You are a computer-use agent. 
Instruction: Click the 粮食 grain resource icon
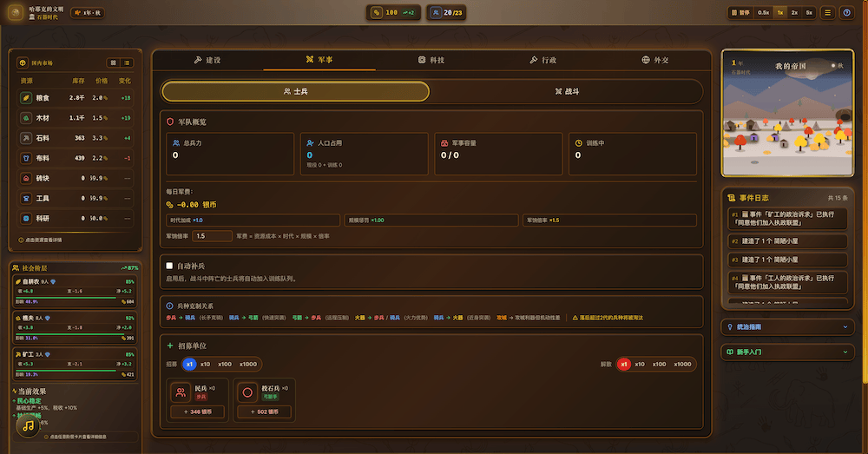[x=26, y=98]
